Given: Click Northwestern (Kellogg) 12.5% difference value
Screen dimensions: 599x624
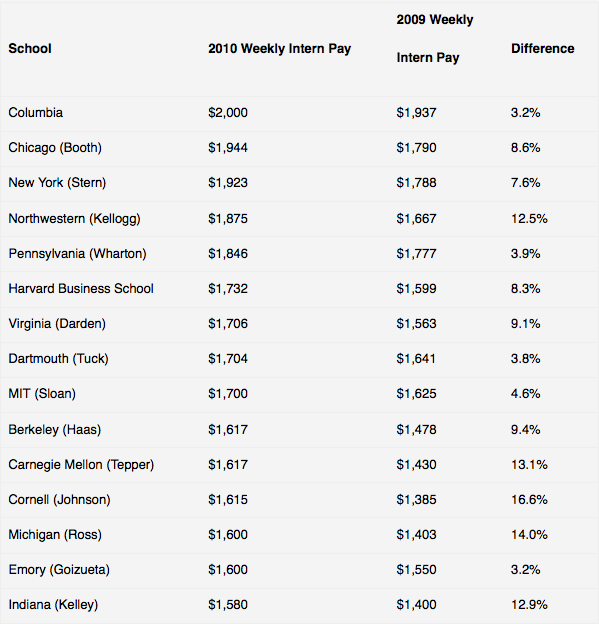Looking at the screenshot, I should click(x=529, y=218).
